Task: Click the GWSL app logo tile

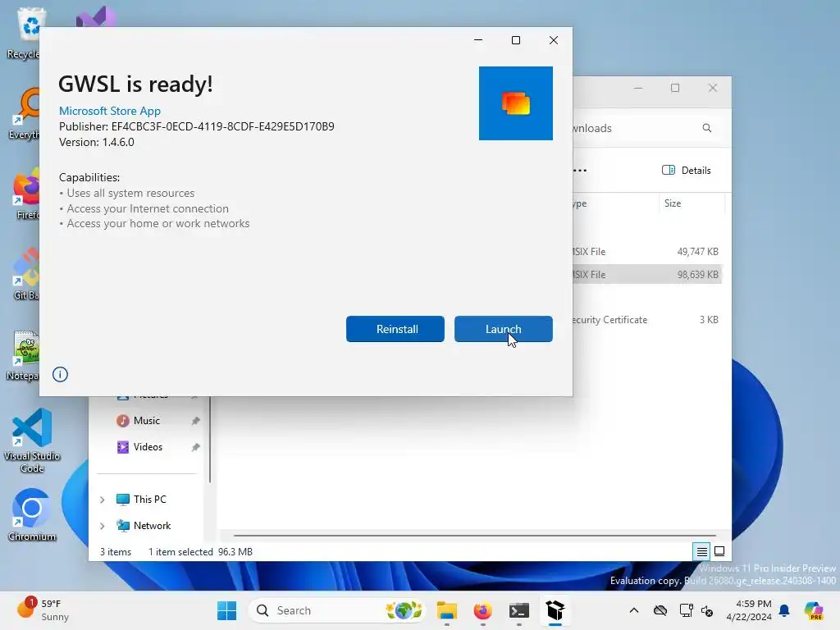Action: click(515, 103)
